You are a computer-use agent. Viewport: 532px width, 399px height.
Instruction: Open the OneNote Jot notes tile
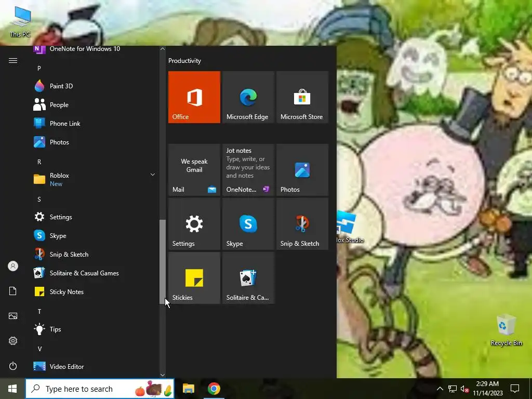click(248, 170)
